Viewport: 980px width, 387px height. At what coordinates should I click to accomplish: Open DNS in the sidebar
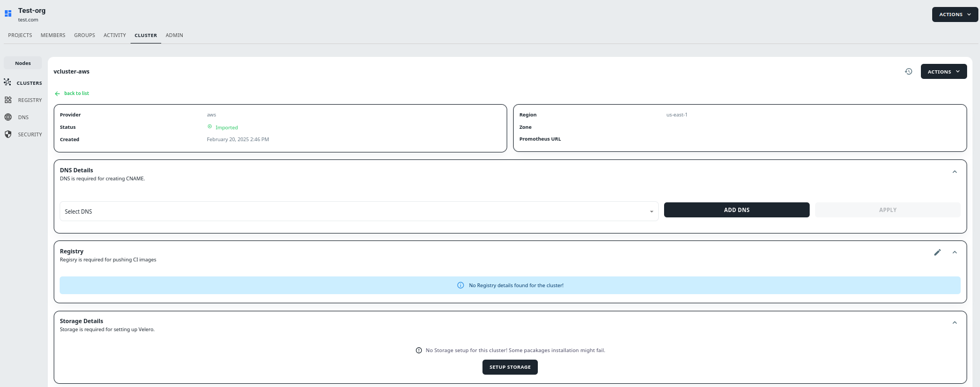(x=23, y=118)
